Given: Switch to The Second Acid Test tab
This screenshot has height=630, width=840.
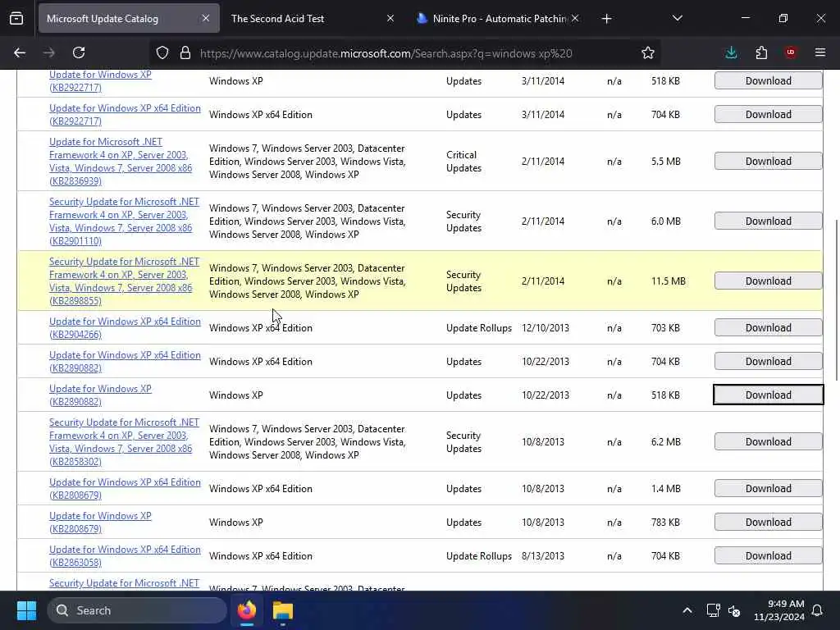Looking at the screenshot, I should point(311,18).
